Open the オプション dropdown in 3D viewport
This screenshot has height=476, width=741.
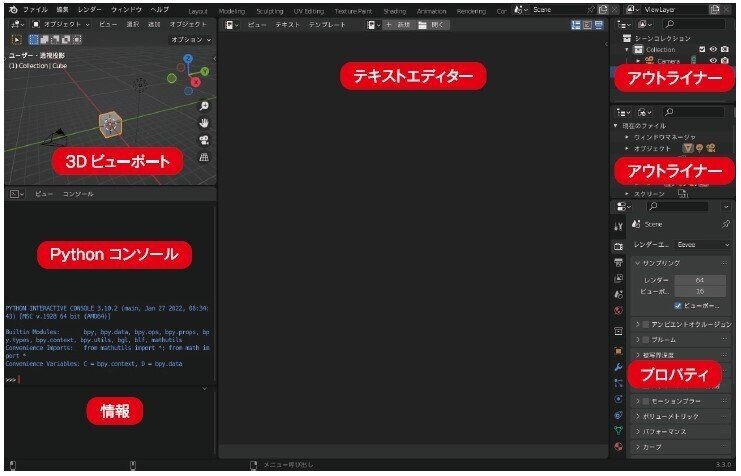pyautogui.click(x=191, y=40)
